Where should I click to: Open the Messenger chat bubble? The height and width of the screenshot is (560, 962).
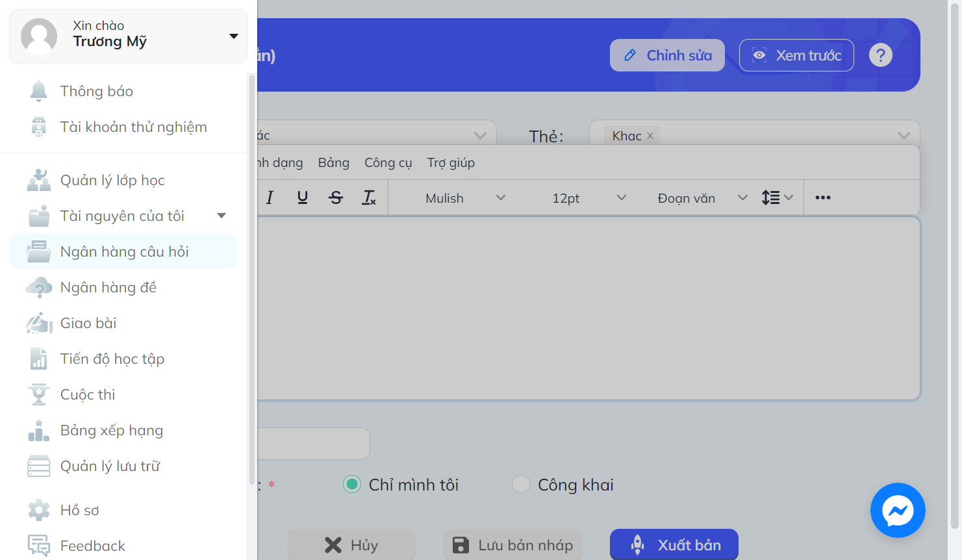[x=898, y=510]
